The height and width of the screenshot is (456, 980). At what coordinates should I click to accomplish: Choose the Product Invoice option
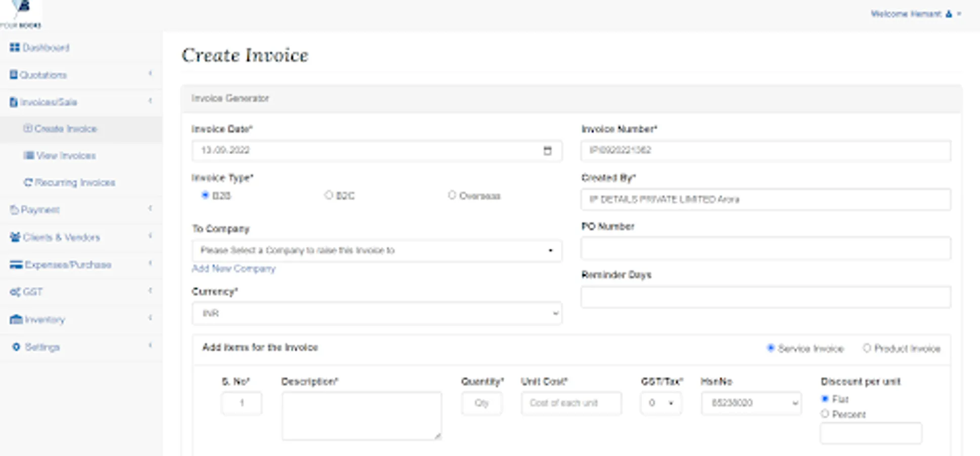pos(867,348)
